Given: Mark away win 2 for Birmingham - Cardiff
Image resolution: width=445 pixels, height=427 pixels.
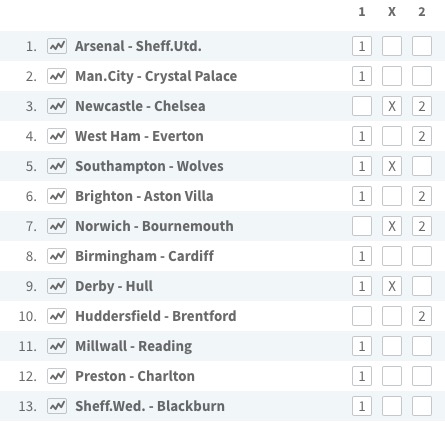Looking at the screenshot, I should 422,256.
